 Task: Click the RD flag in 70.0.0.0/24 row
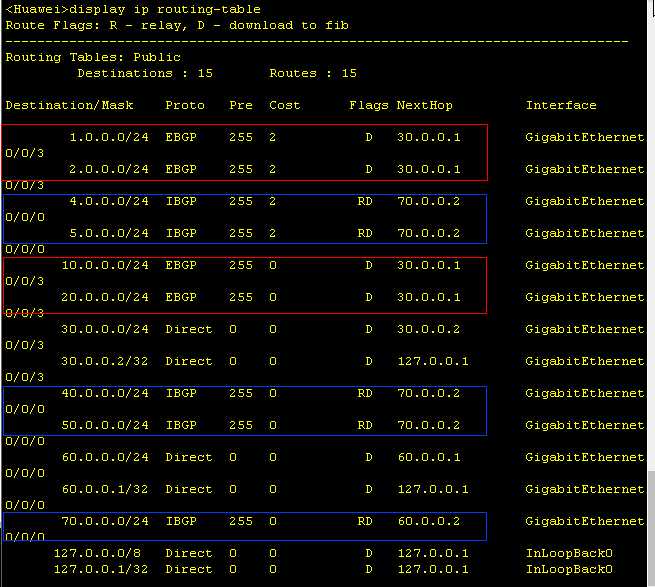pyautogui.click(x=365, y=521)
